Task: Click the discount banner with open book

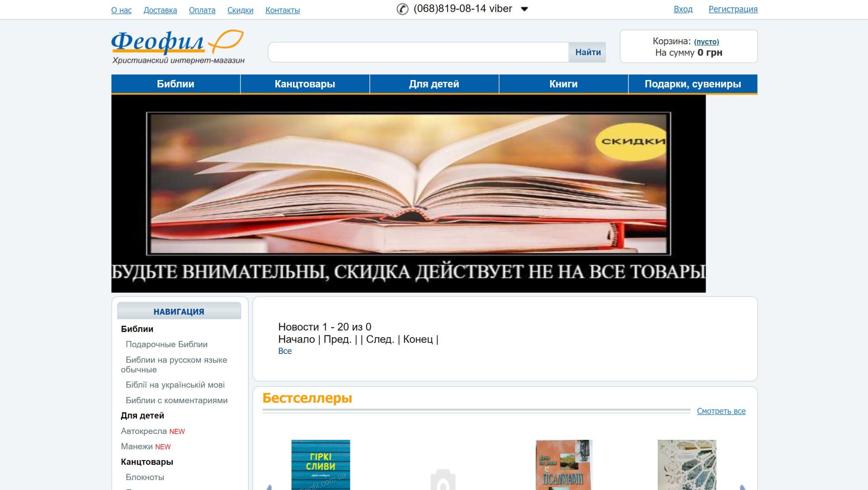Action: click(408, 193)
